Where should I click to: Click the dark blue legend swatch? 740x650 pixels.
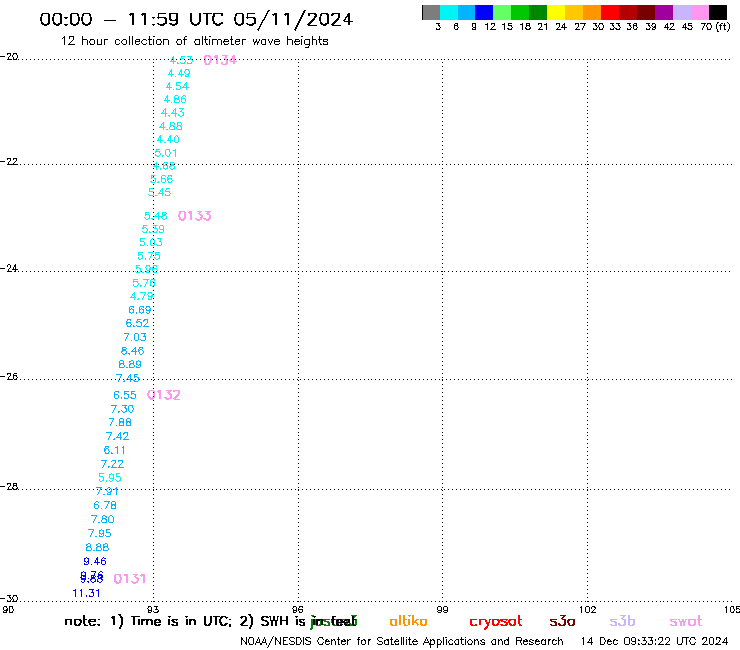[484, 12]
